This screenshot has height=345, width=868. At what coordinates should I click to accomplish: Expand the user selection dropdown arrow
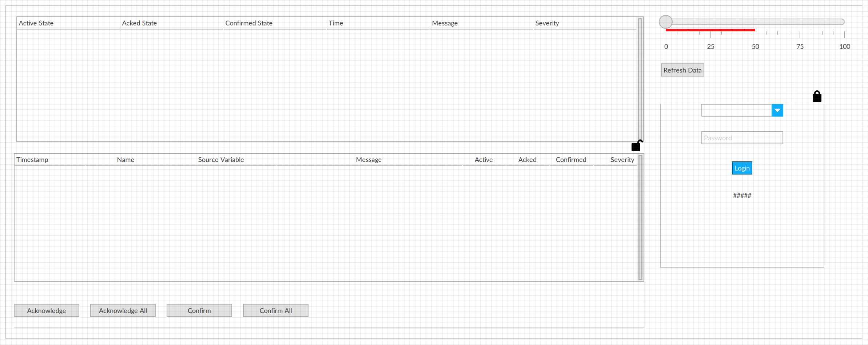[x=777, y=110]
